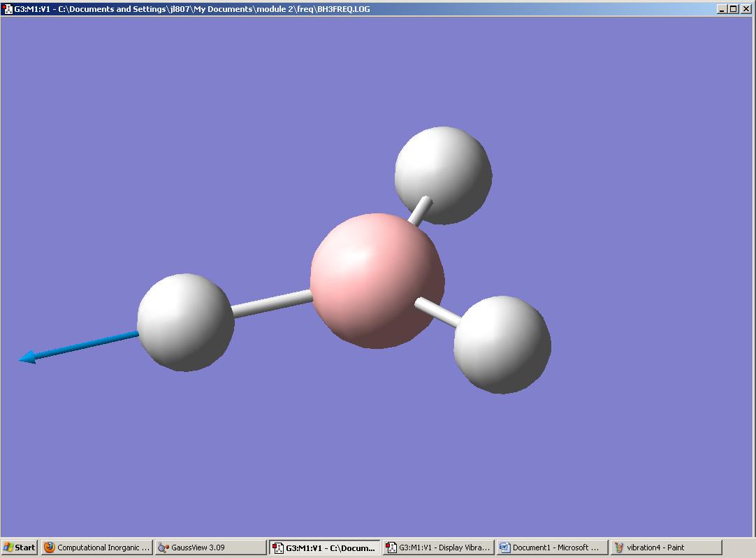
Task: Open the Display Vibrations taskbar window
Action: click(x=438, y=548)
